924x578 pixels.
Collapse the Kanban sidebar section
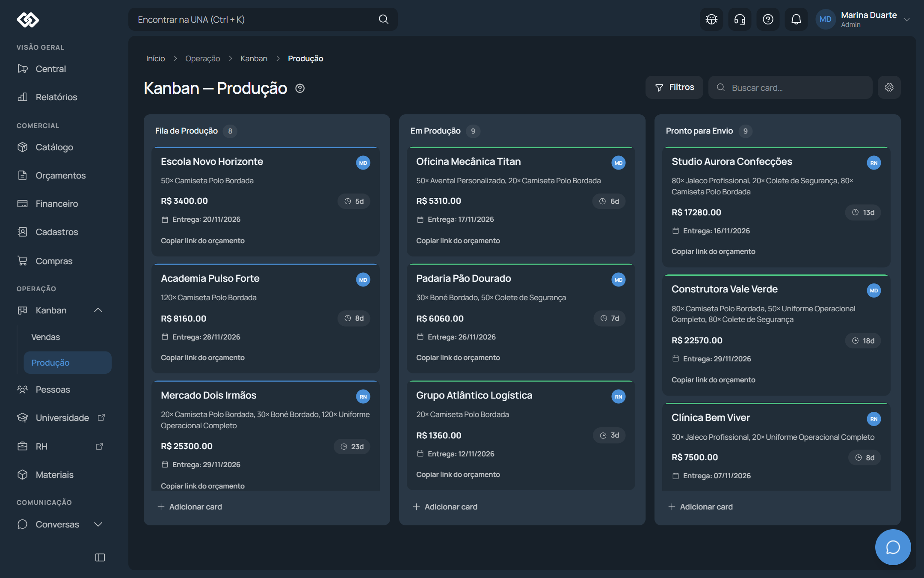(98, 310)
